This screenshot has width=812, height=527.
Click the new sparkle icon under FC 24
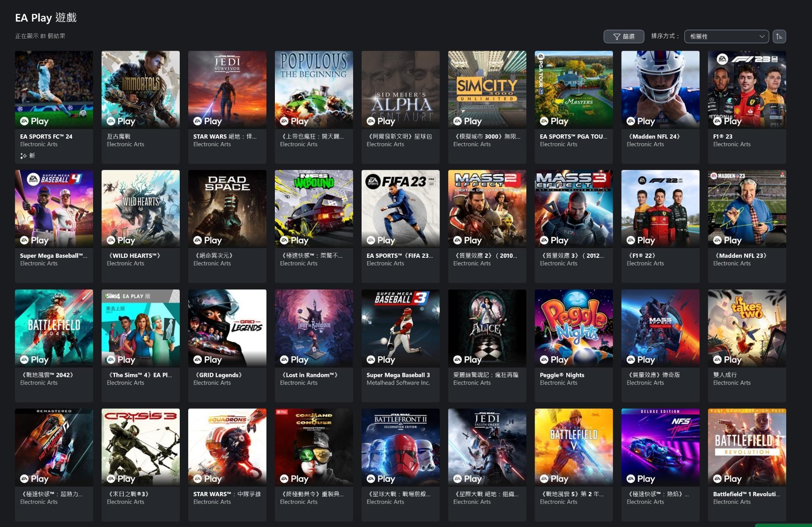click(x=24, y=156)
